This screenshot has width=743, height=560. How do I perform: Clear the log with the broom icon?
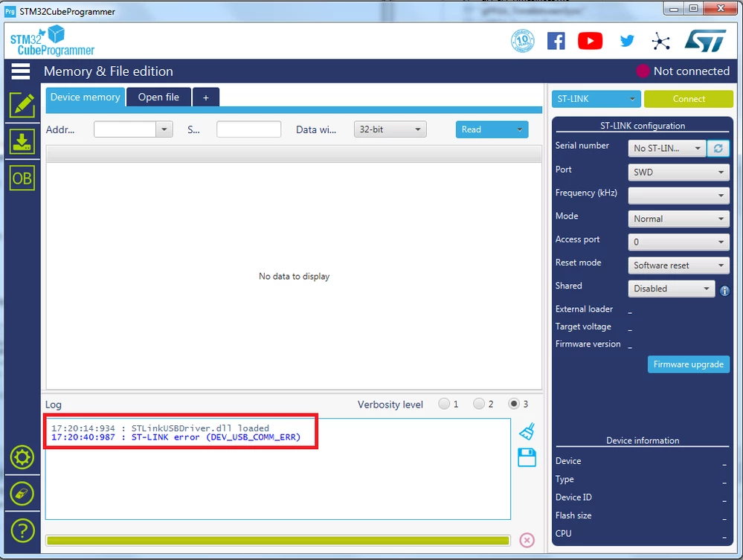pyautogui.click(x=527, y=431)
